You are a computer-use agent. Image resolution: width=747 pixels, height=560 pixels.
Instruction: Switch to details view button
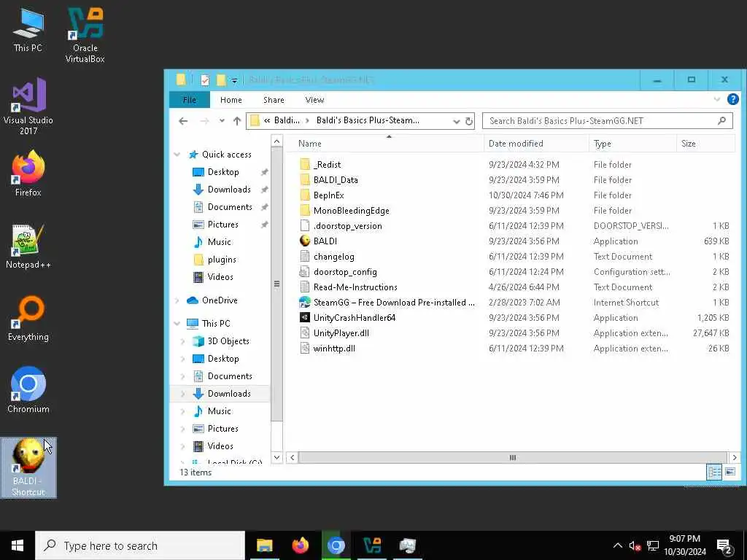tap(714, 472)
